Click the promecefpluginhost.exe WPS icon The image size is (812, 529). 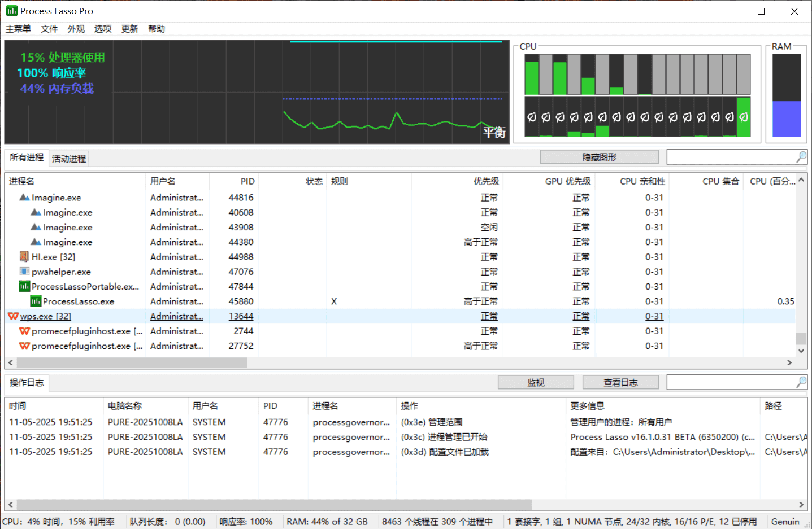23,331
